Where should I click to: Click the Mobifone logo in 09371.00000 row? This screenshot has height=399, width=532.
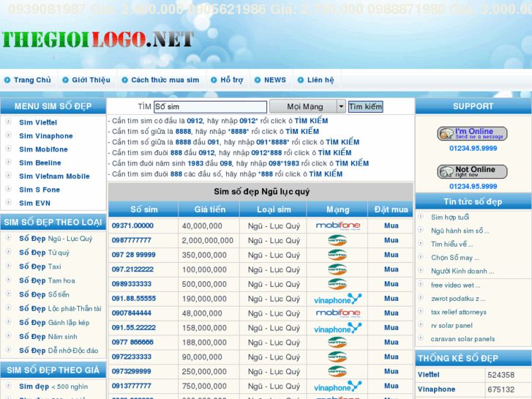[x=338, y=225]
